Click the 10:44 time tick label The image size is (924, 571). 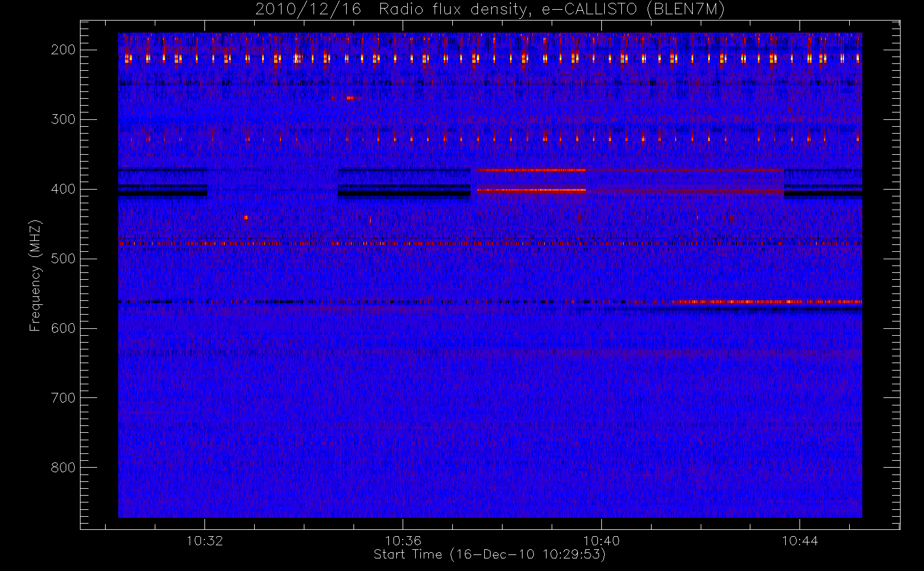coord(800,541)
